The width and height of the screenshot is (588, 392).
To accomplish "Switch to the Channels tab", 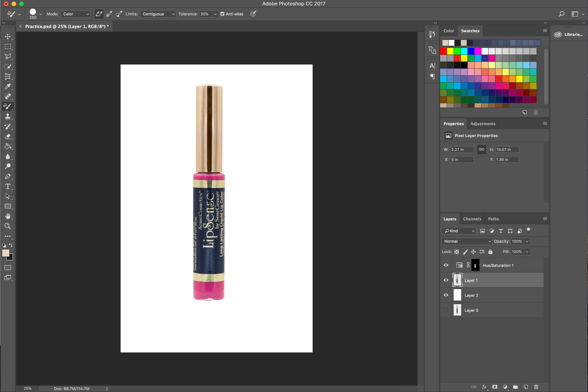I will click(472, 219).
